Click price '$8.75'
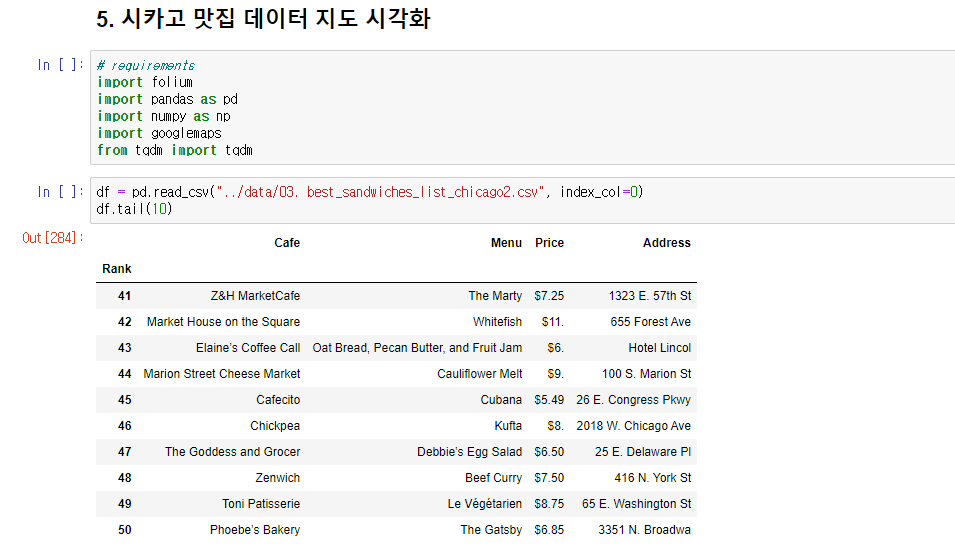This screenshot has width=955, height=552. point(549,504)
